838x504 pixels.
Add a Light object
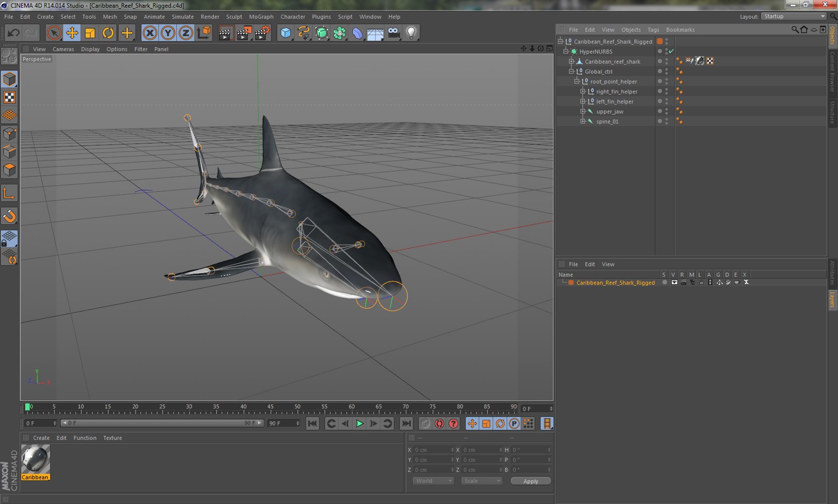411,33
